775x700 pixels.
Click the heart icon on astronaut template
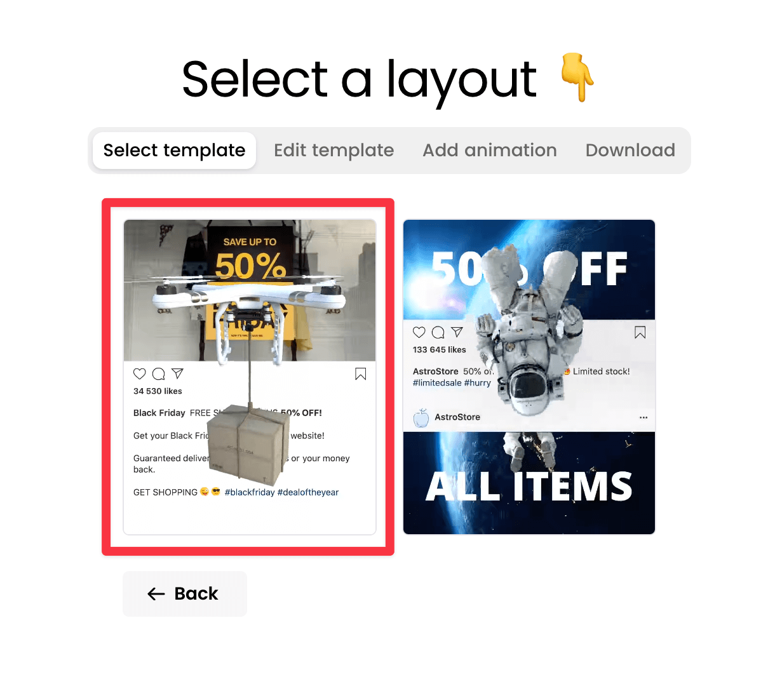[x=419, y=332]
